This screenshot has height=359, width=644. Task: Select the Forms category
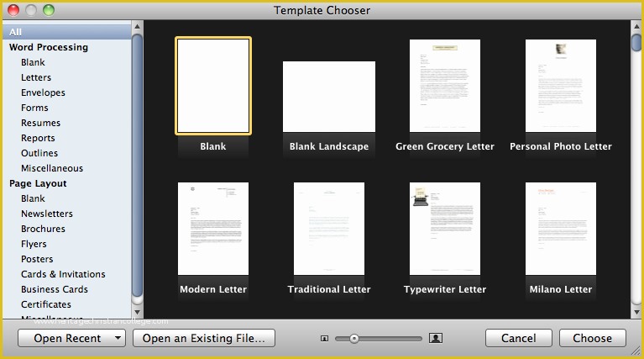point(34,108)
